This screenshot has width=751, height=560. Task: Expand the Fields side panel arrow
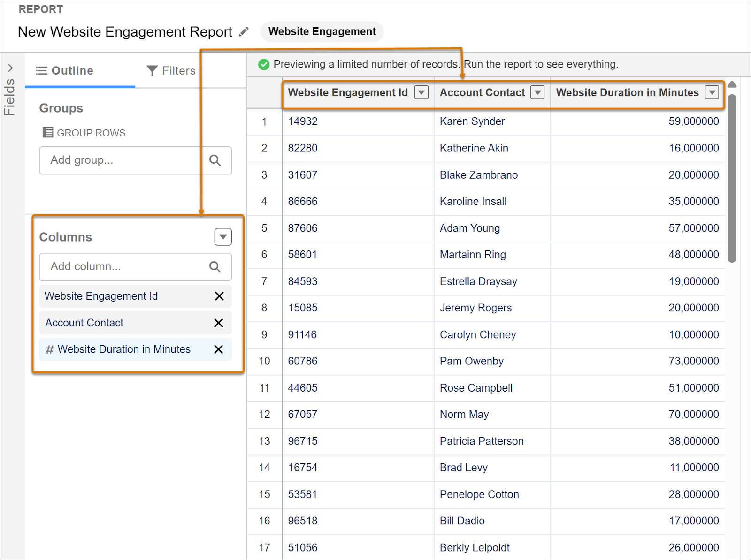click(x=10, y=68)
